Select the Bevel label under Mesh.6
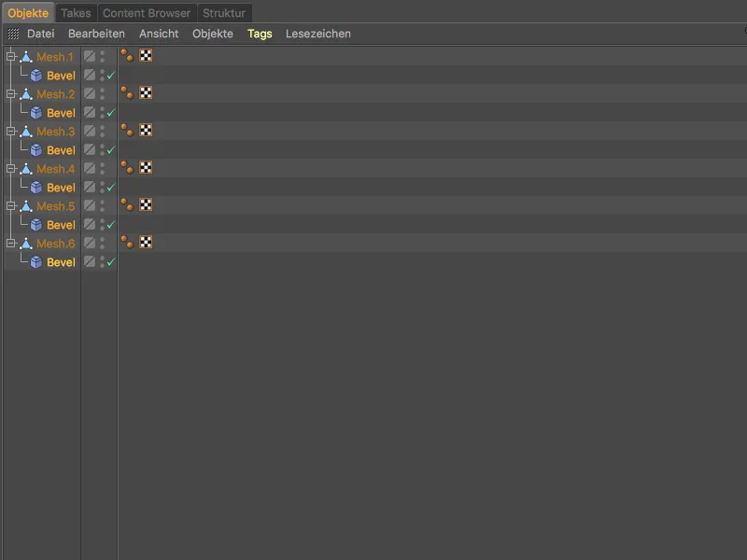747x560 pixels. click(x=61, y=262)
